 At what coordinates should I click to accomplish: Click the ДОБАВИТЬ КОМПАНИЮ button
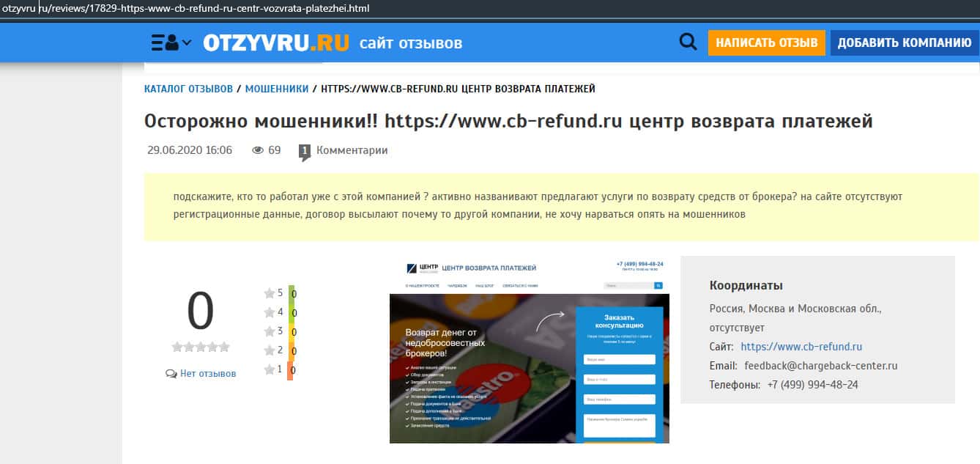pos(905,43)
